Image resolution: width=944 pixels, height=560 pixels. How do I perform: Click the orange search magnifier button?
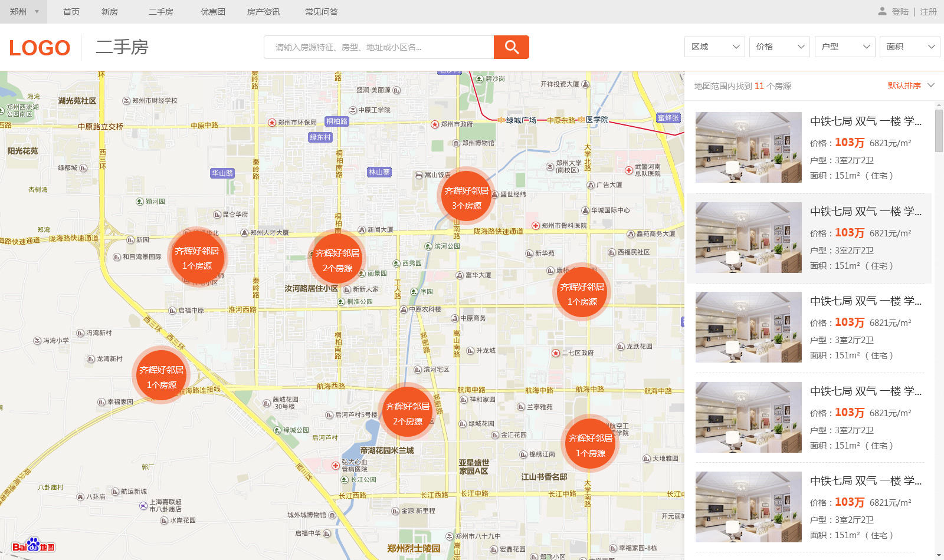click(512, 47)
